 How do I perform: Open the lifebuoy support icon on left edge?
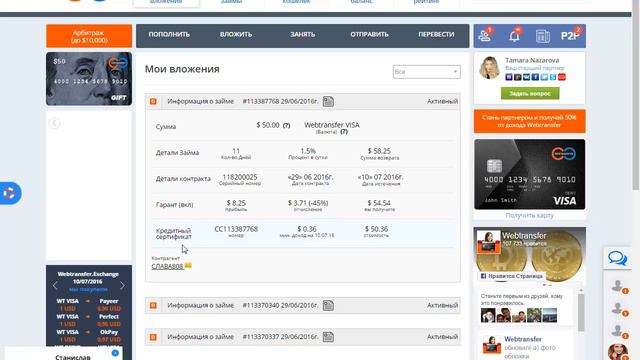(9, 193)
